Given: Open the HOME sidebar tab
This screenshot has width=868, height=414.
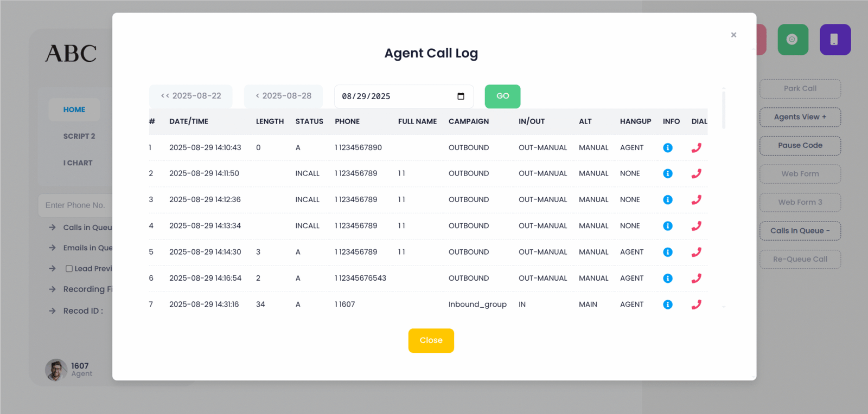Looking at the screenshot, I should (x=74, y=109).
